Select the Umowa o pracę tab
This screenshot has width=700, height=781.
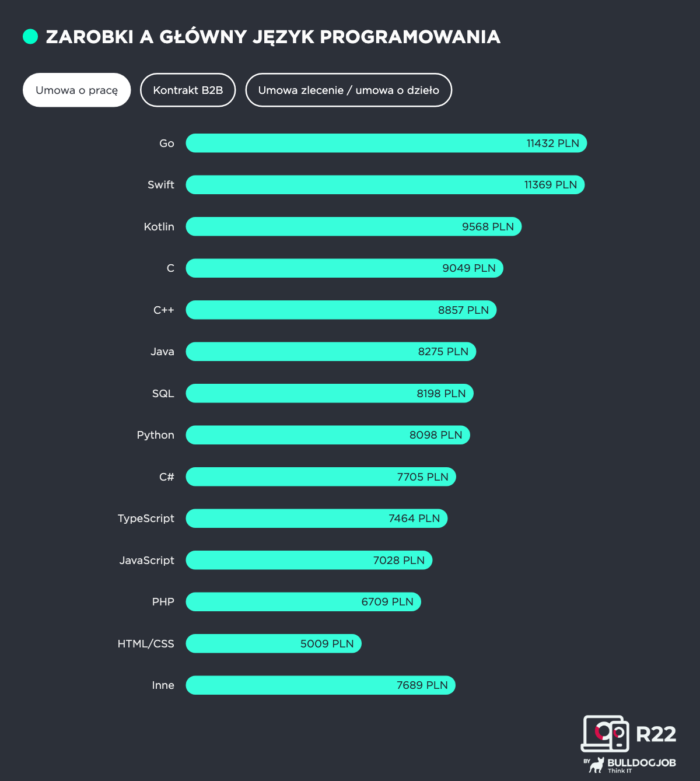click(x=76, y=90)
